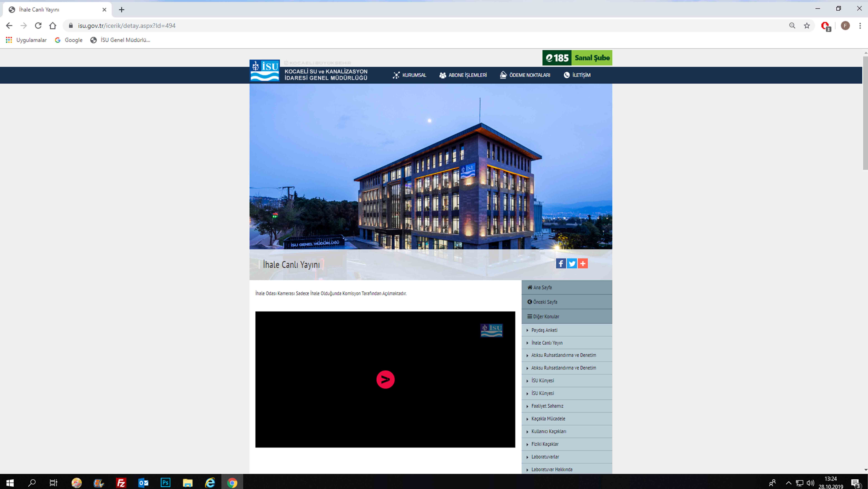This screenshot has width=868, height=489.
Task: Open Outlook from taskbar
Action: 143,483
